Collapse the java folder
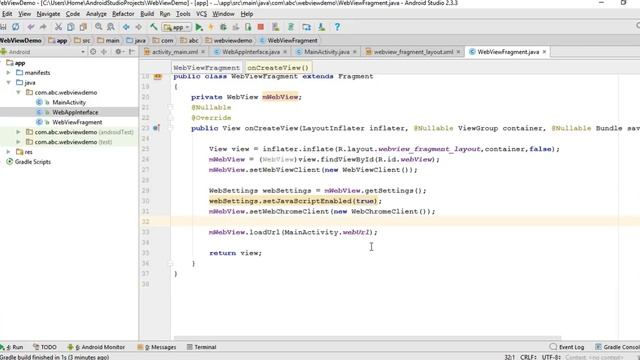 pyautogui.click(x=8, y=82)
